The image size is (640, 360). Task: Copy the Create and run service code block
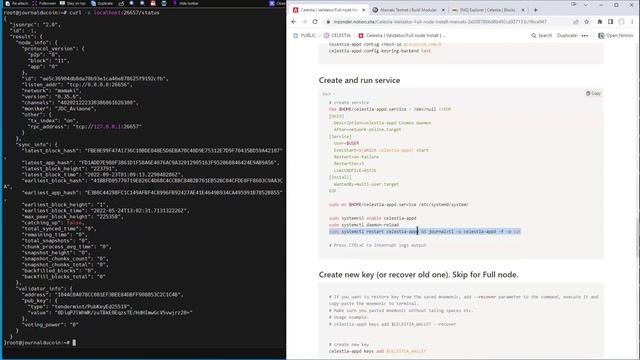[593, 93]
